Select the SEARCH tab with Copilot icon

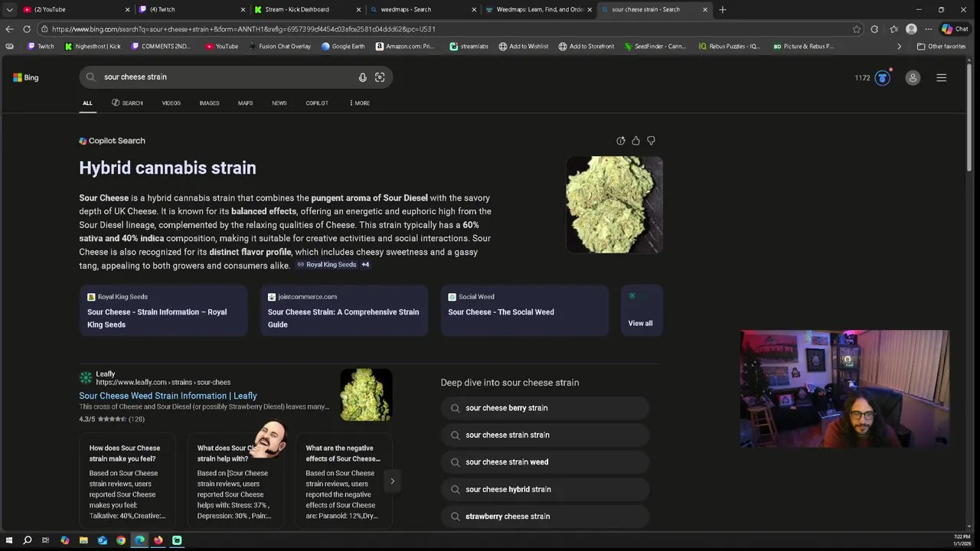[127, 103]
